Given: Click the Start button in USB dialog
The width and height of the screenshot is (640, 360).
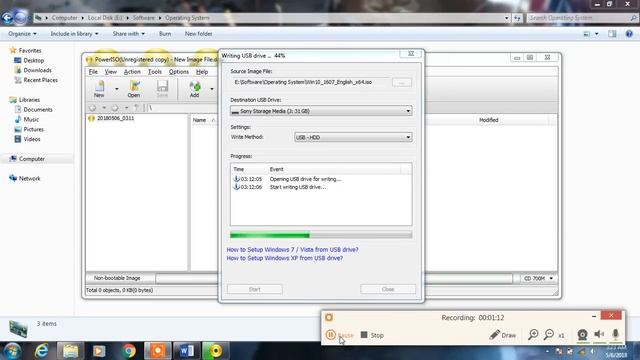Looking at the screenshot, I should pyautogui.click(x=255, y=289).
